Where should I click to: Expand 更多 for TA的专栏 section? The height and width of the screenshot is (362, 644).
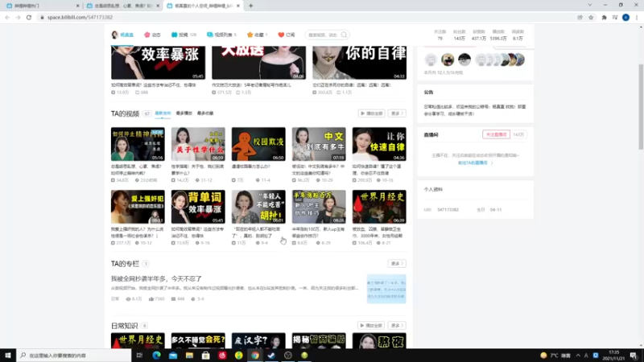click(397, 264)
